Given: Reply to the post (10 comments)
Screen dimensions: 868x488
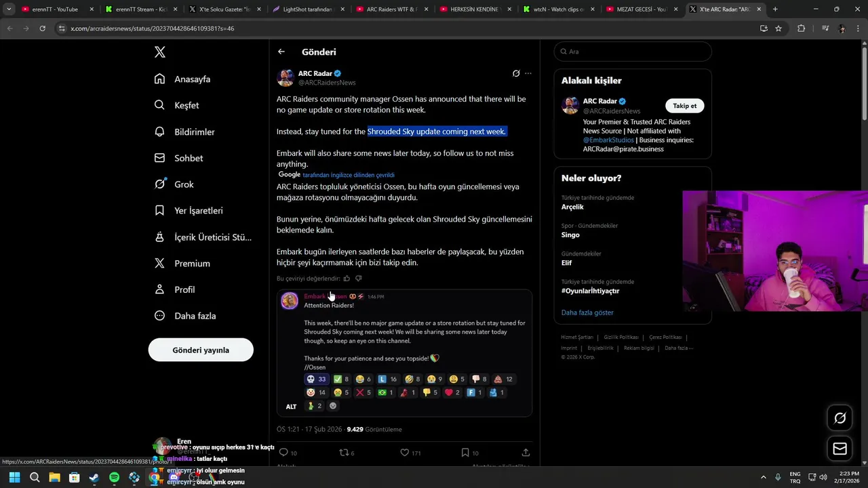Looking at the screenshot, I should pos(288,453).
